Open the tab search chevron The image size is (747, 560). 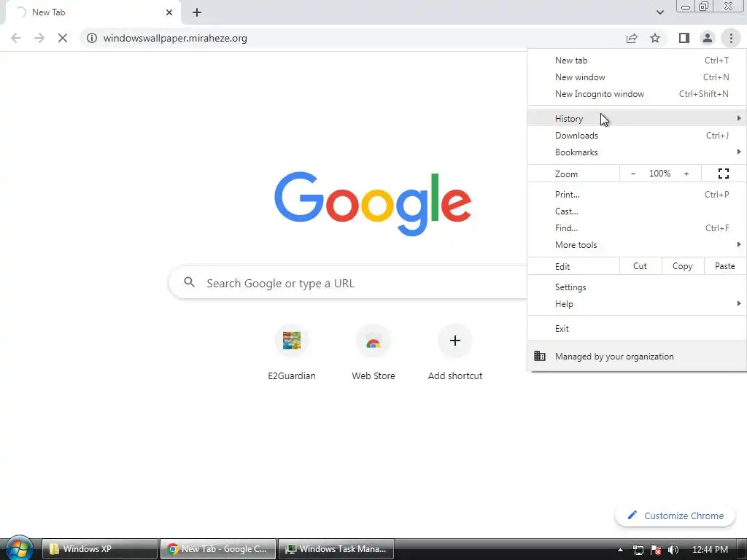click(659, 12)
